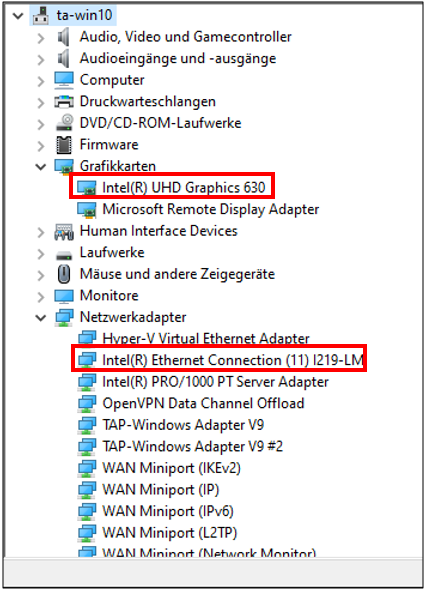Select WAN Miniport (L2TP) entry
Viewport: 425px width, 591px height.
pyautogui.click(x=170, y=533)
